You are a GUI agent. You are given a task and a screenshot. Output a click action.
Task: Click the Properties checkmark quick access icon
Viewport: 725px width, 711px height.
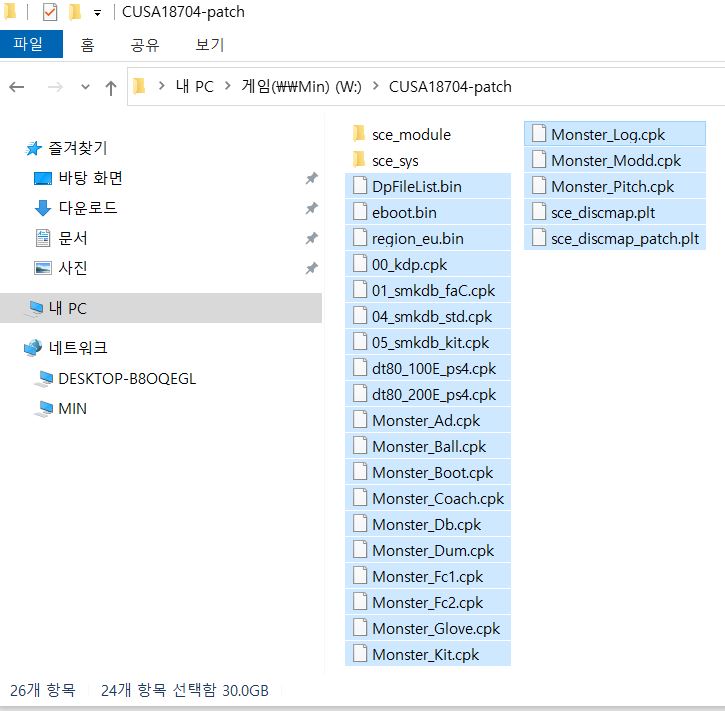[50, 12]
